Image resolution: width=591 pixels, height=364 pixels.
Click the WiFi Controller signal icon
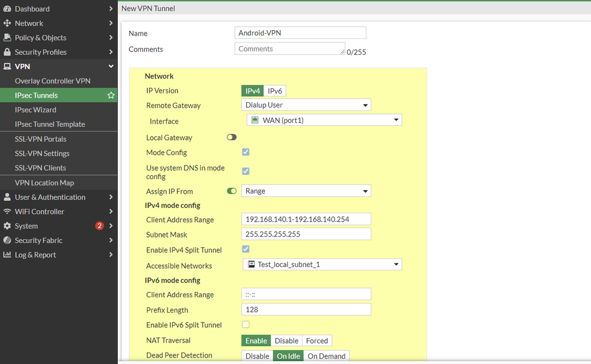[7, 212]
